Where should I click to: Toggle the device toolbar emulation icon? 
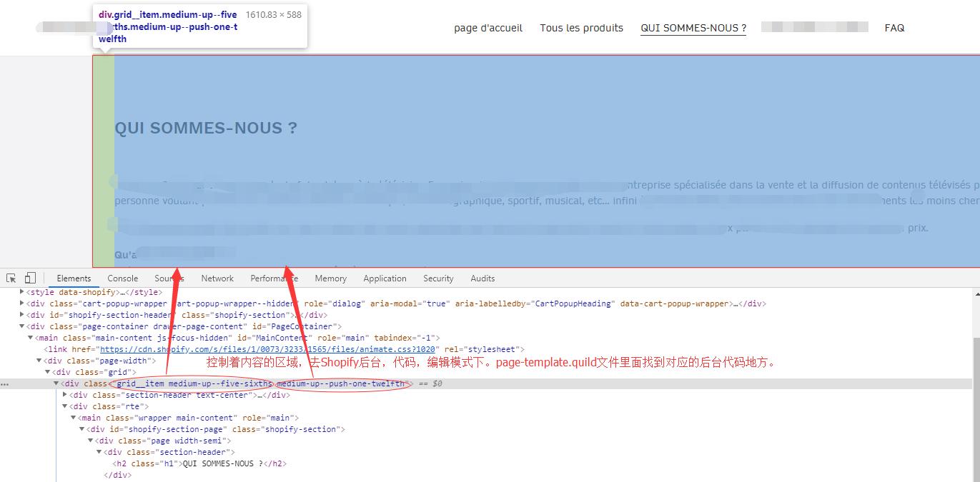(29, 276)
